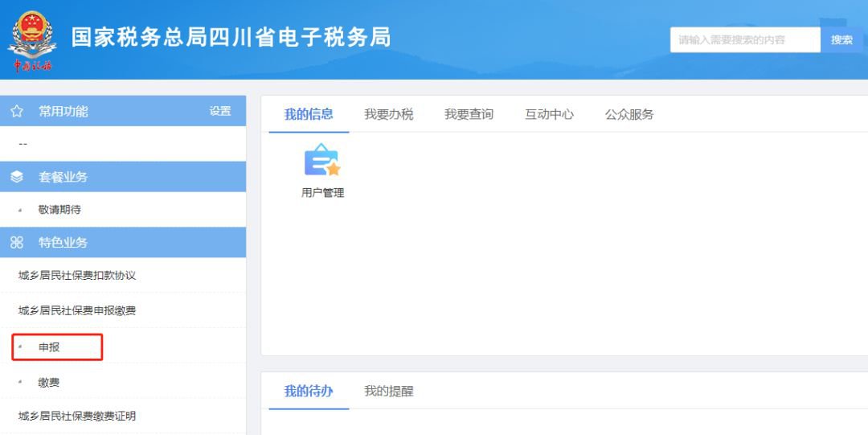The height and width of the screenshot is (435, 868).
Task: Click 设置 in the 常用功能 header
Action: [220, 112]
